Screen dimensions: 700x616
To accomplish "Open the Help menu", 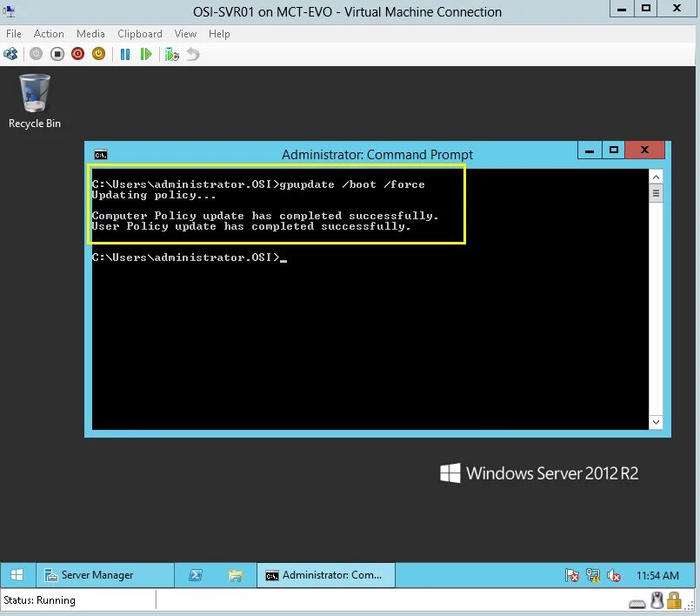I will click(x=219, y=34).
